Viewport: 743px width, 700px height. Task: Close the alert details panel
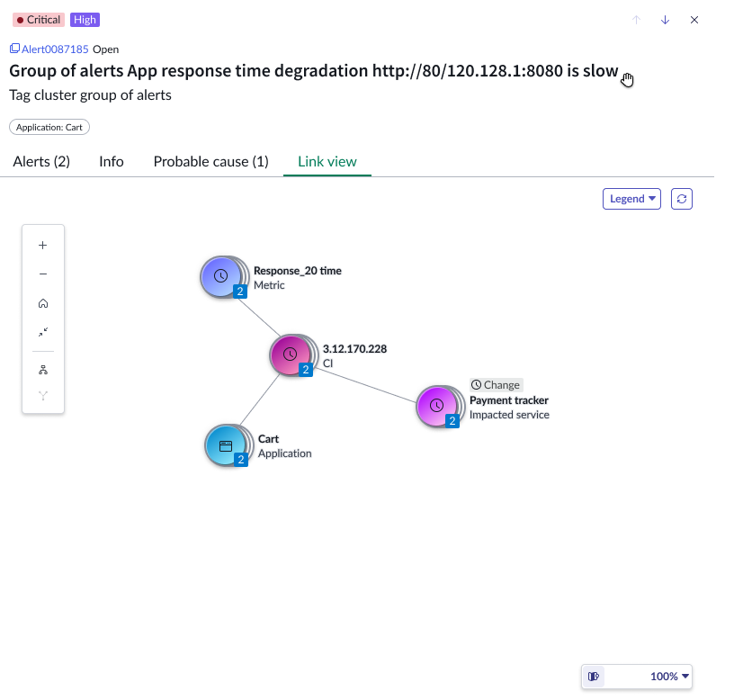click(694, 20)
